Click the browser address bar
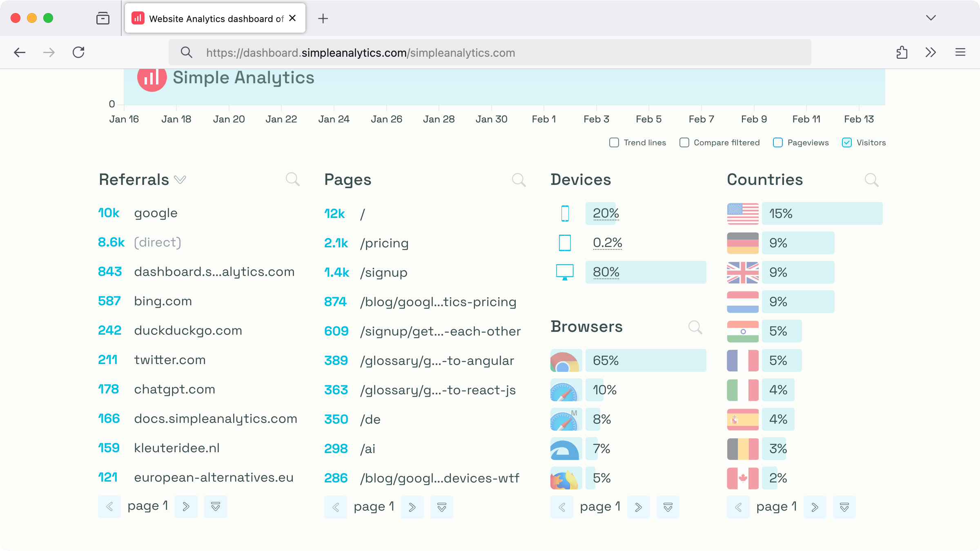Screen dimensions: 980x551 point(490,52)
